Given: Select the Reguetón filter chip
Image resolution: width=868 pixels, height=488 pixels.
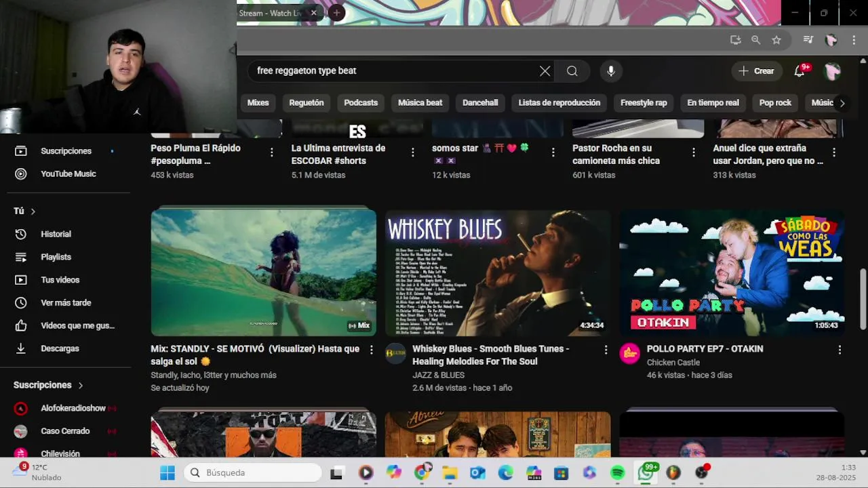Looking at the screenshot, I should click(x=307, y=103).
